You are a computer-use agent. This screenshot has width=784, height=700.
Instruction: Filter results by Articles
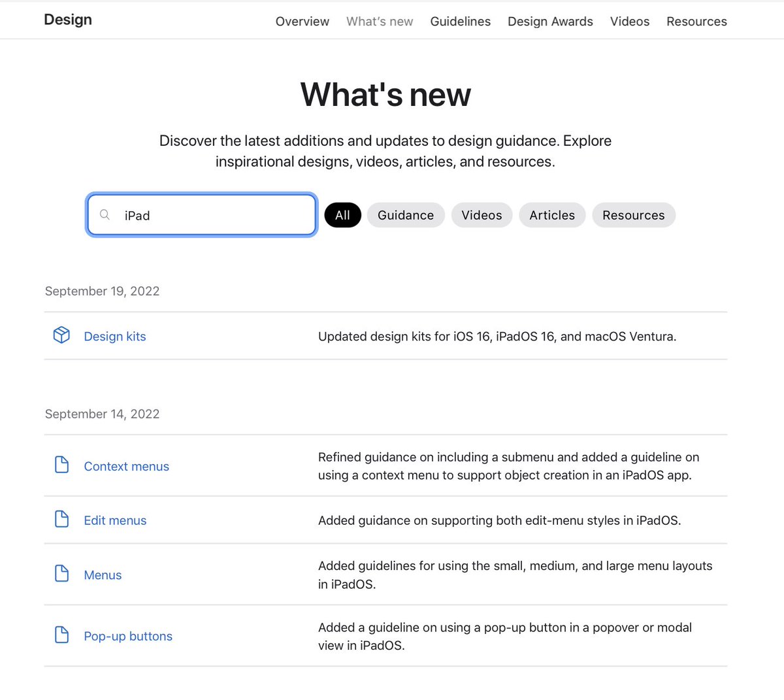coord(552,215)
